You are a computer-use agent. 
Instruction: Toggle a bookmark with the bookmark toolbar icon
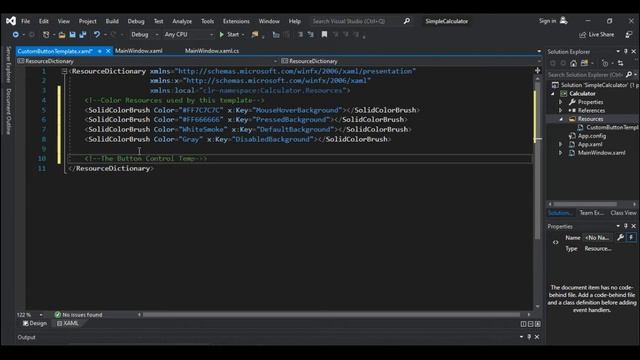tap(324, 35)
